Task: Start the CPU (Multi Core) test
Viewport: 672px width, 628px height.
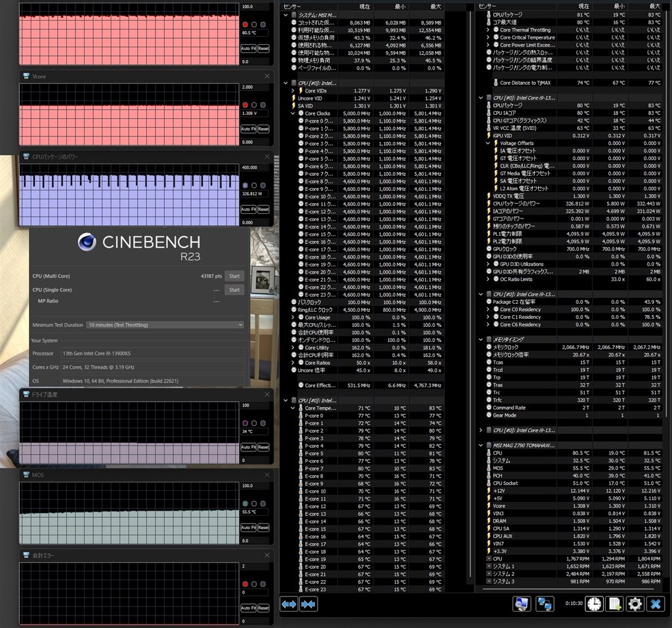Action: pyautogui.click(x=234, y=276)
